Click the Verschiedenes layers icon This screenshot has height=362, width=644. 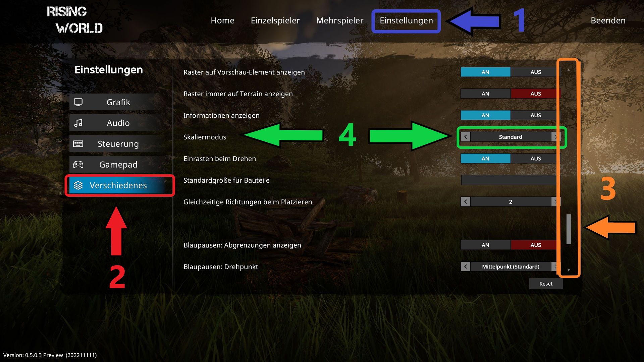click(78, 185)
